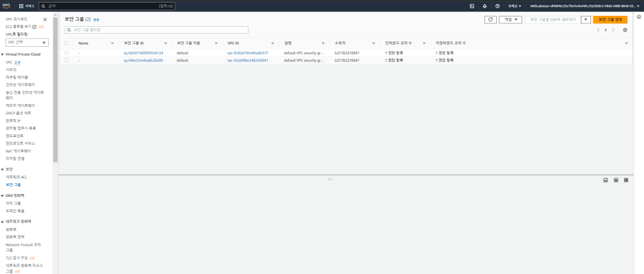Go to previous page of results
Screen dimensions: 644x274
(x=598, y=30)
